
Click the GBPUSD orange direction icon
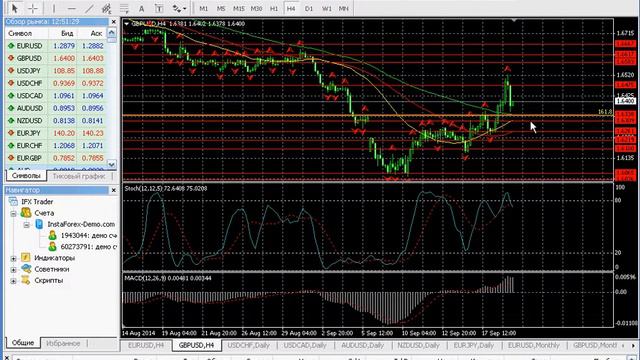[x=11, y=58]
